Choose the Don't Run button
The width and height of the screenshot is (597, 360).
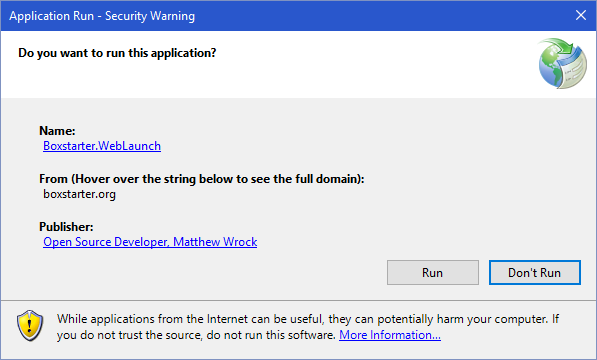click(535, 272)
